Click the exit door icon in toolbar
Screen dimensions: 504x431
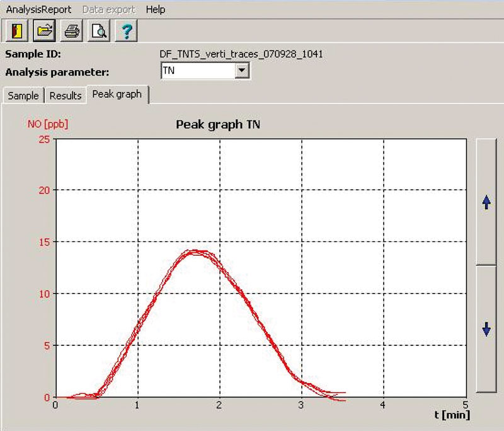click(x=17, y=31)
